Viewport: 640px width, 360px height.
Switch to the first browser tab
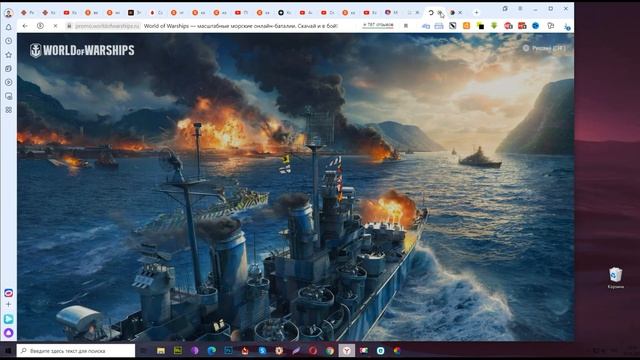point(27,13)
